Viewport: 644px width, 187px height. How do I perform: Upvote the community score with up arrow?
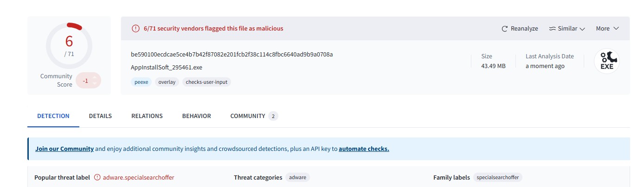pyautogui.click(x=95, y=77)
